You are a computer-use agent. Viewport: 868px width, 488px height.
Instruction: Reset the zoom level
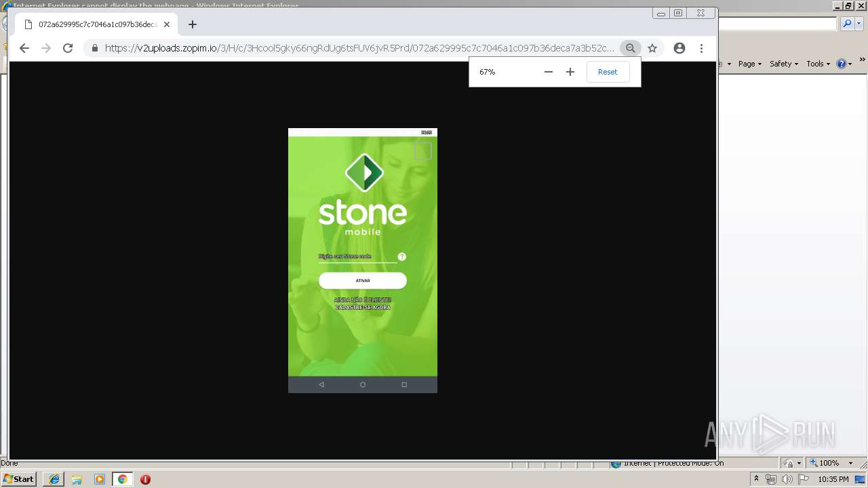608,72
